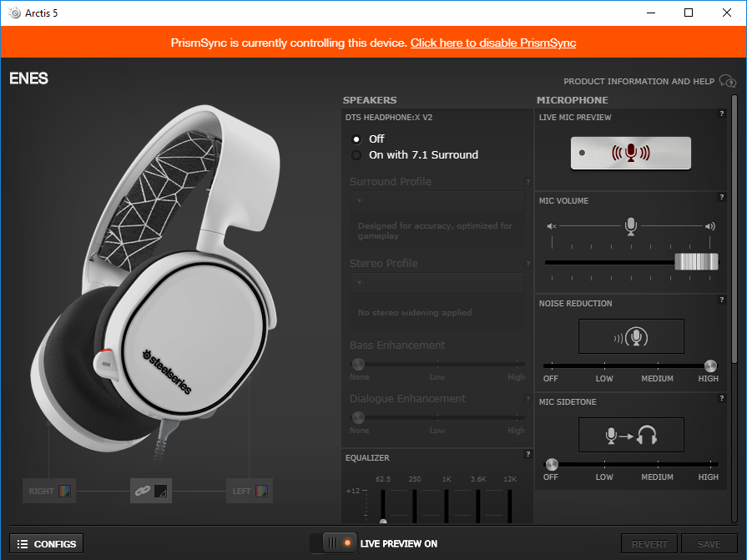Screen dimensions: 747x560
Task: Toggle the Live Preview switch
Action: point(340,542)
